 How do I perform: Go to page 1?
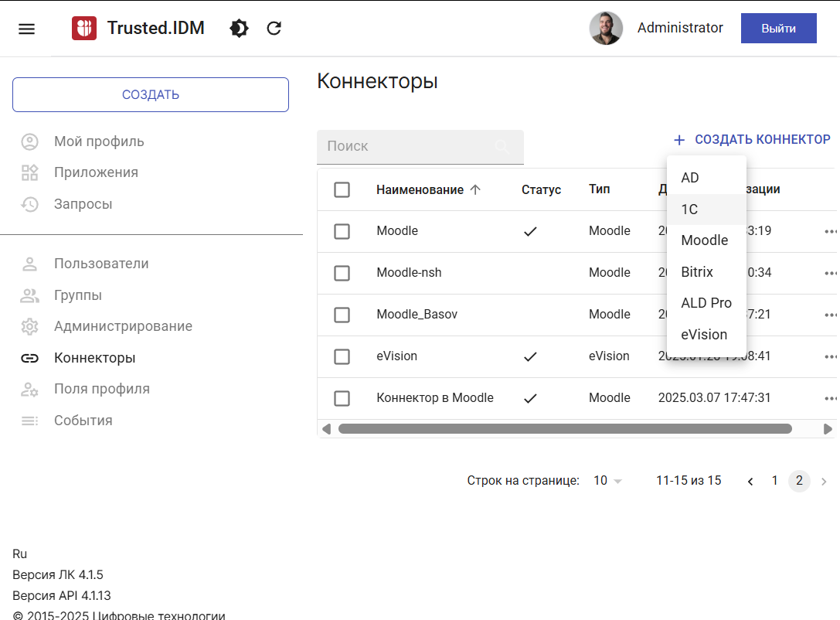click(774, 481)
